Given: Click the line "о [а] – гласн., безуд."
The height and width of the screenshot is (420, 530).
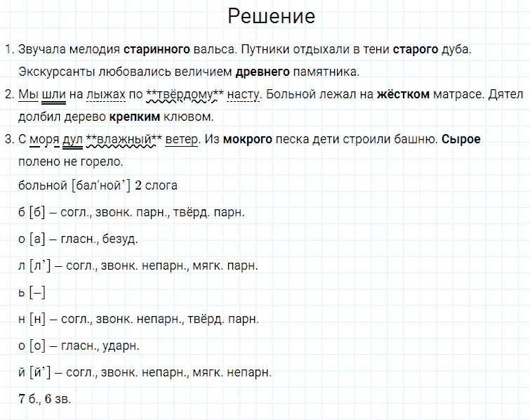Looking at the screenshot, I should tap(78, 239).
